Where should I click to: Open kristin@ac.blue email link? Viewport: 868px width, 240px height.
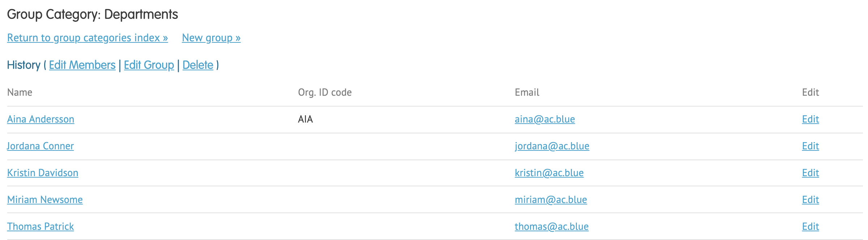(549, 173)
